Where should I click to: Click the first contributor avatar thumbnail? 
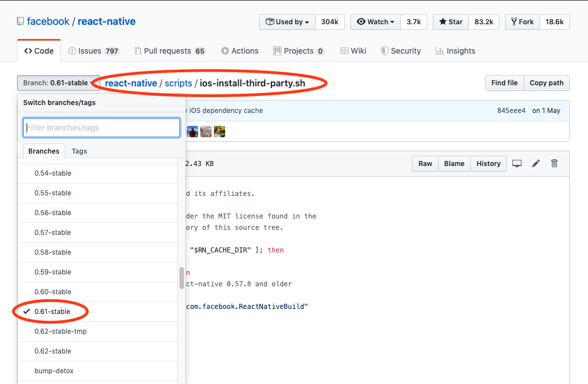pyautogui.click(x=192, y=132)
